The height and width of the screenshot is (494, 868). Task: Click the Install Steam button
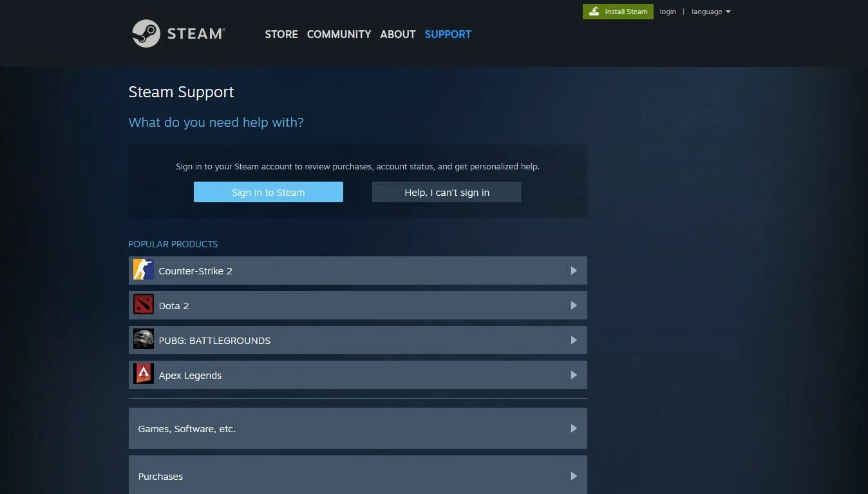point(618,12)
